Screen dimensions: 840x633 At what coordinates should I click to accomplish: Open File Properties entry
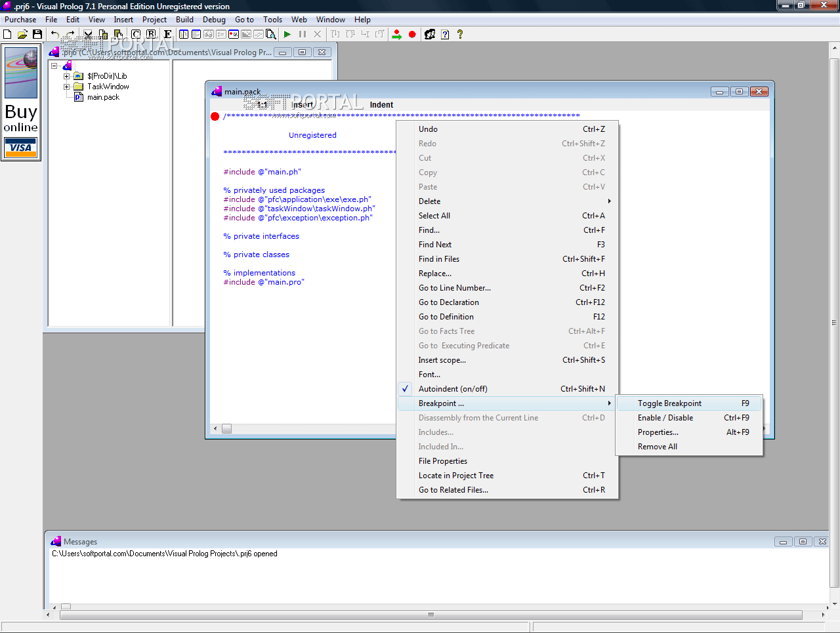point(508,461)
